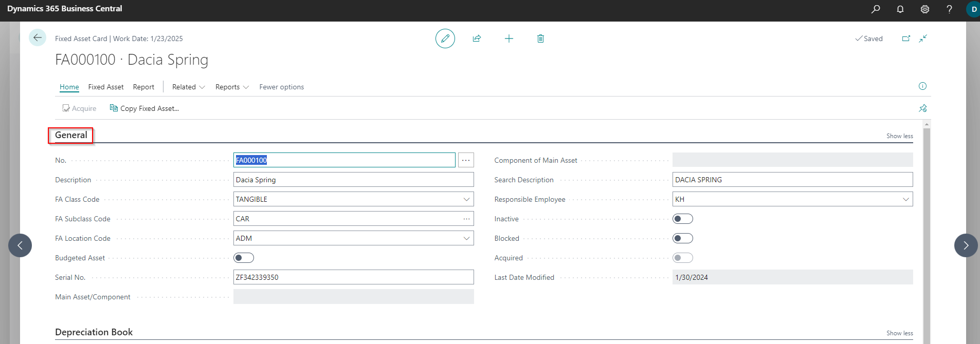980x344 pixels.
Task: Go to previous record arrow
Action: coord(20,245)
